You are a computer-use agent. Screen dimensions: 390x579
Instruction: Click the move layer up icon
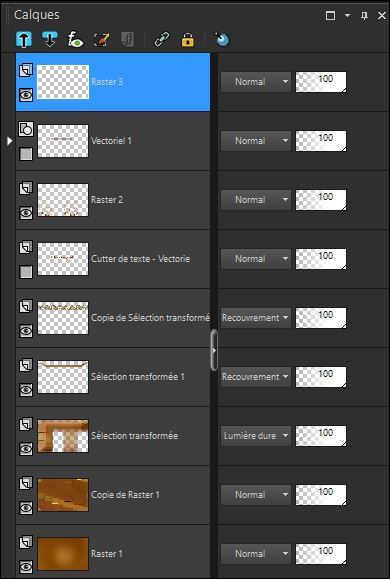[x=24, y=40]
